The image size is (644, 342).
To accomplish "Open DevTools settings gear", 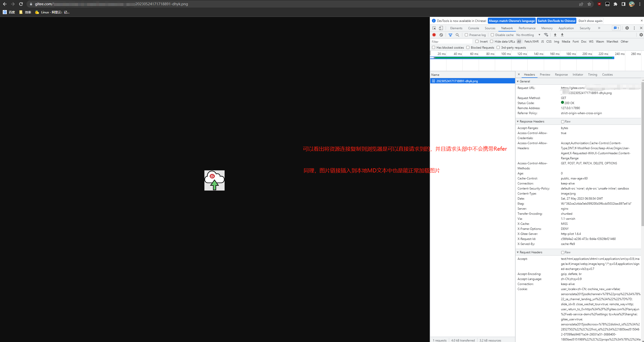I will click(627, 28).
